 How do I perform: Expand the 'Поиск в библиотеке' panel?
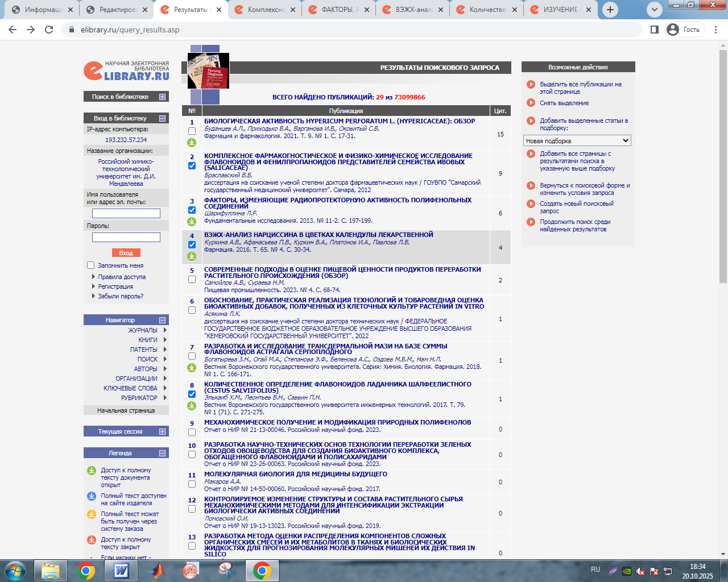point(162,97)
